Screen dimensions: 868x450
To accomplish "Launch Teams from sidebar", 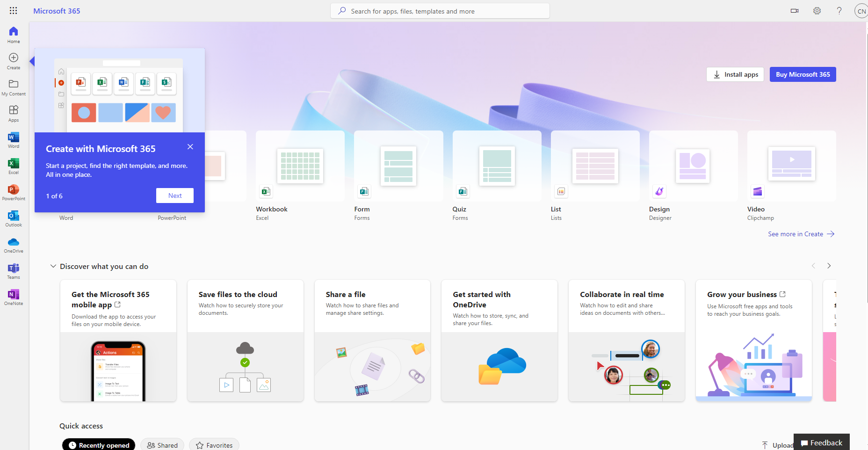I will [x=14, y=271].
